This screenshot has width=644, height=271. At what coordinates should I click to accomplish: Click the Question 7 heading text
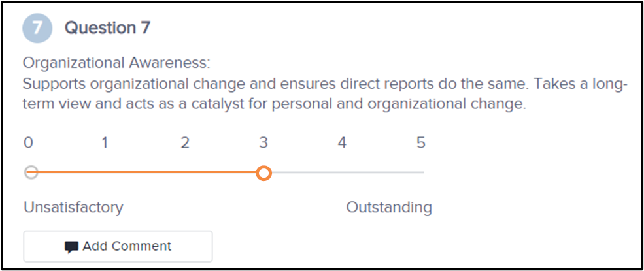tap(107, 28)
